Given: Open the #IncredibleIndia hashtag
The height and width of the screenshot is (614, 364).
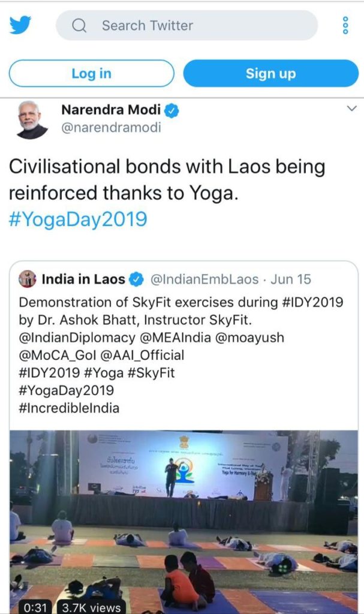Looking at the screenshot, I should 69,408.
